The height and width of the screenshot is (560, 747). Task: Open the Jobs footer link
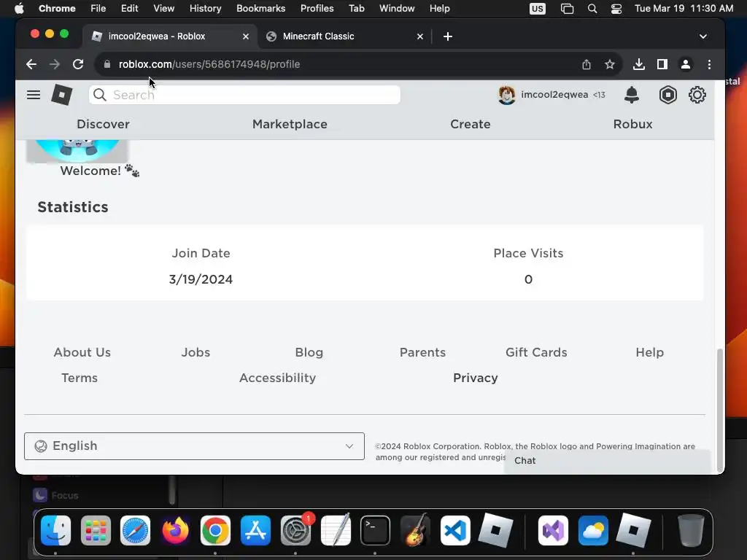point(196,352)
